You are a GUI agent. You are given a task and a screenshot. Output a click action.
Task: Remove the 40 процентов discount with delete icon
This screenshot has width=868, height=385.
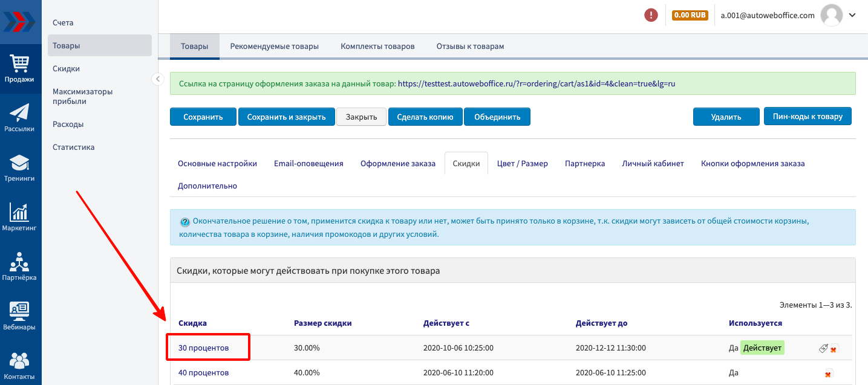coord(828,374)
